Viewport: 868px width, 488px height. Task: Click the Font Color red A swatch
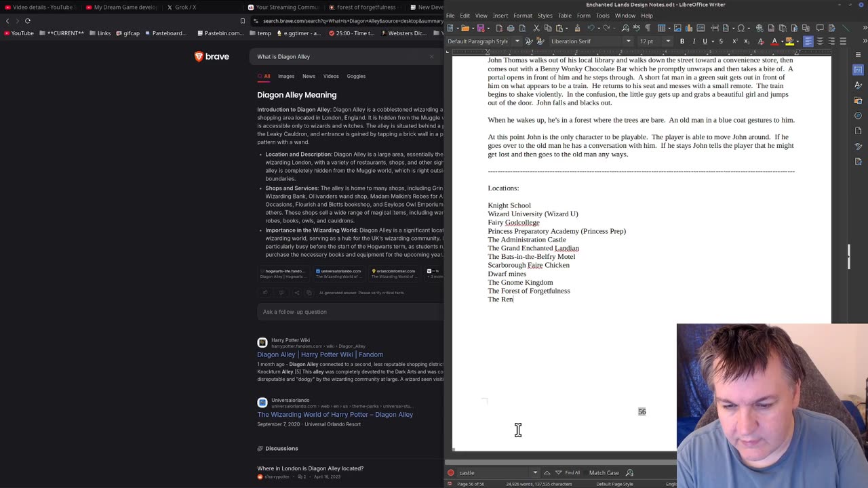[x=774, y=41]
